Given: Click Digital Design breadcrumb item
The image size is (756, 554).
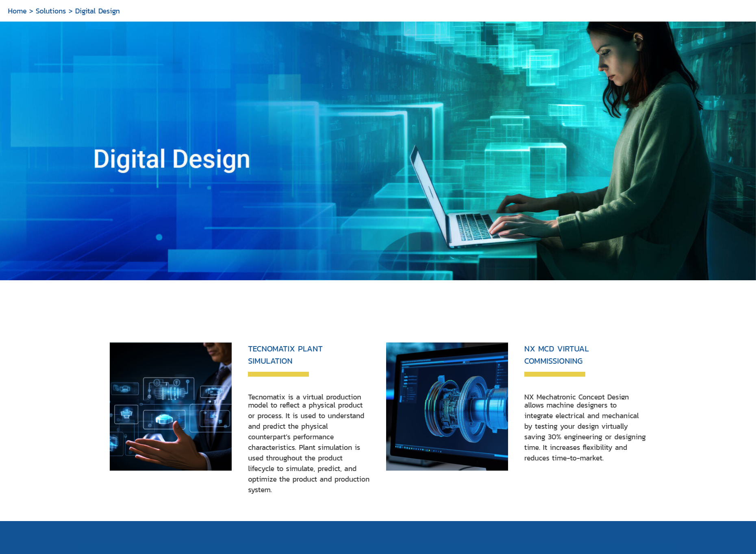Looking at the screenshot, I should (97, 11).
